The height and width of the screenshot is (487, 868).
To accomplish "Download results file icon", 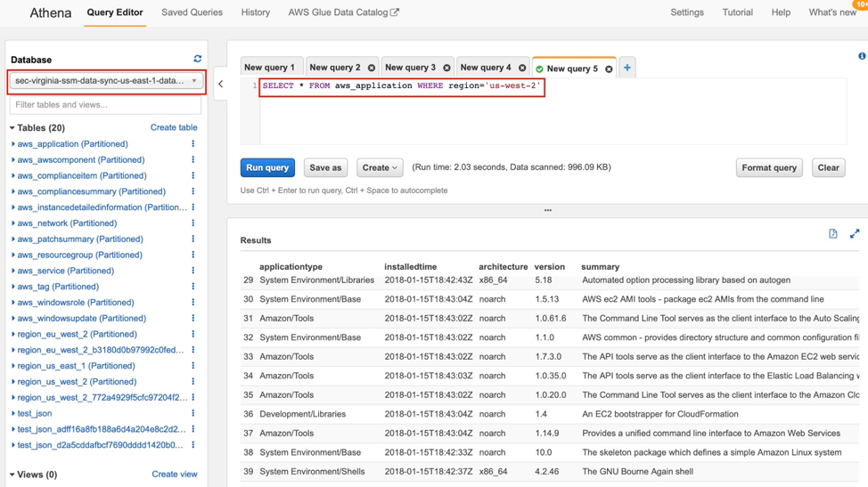I will [833, 234].
